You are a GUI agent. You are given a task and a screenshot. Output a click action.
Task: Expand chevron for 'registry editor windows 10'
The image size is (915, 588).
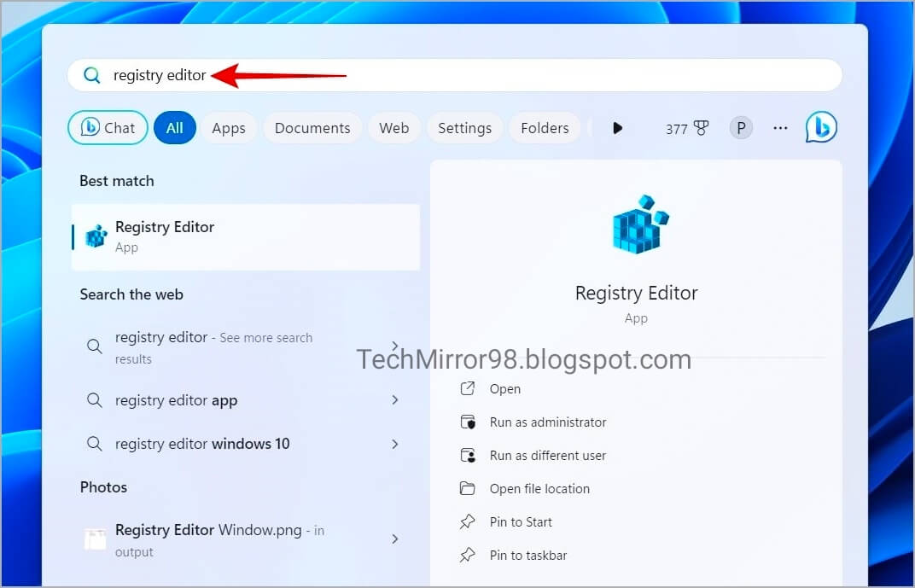(395, 444)
